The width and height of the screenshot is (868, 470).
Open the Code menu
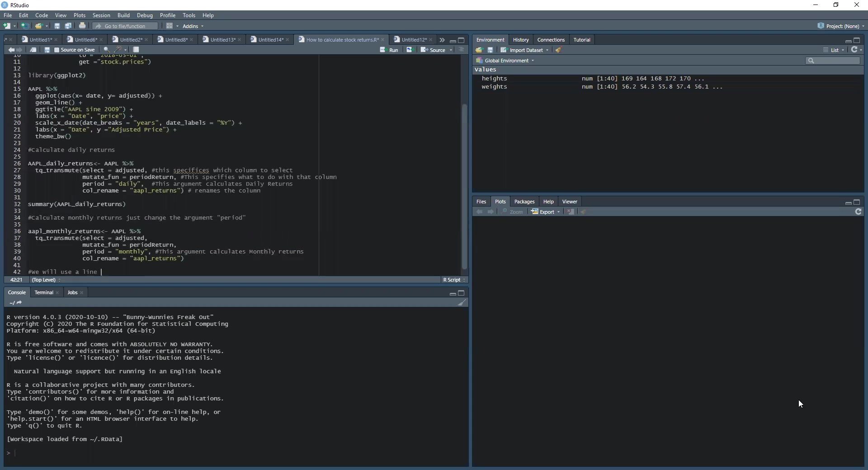click(x=42, y=15)
